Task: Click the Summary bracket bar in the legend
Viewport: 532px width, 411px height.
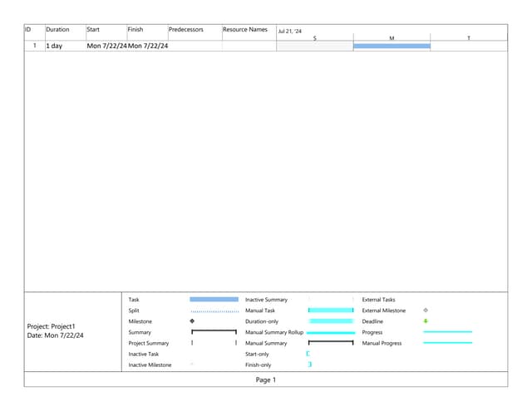Action: [214, 331]
